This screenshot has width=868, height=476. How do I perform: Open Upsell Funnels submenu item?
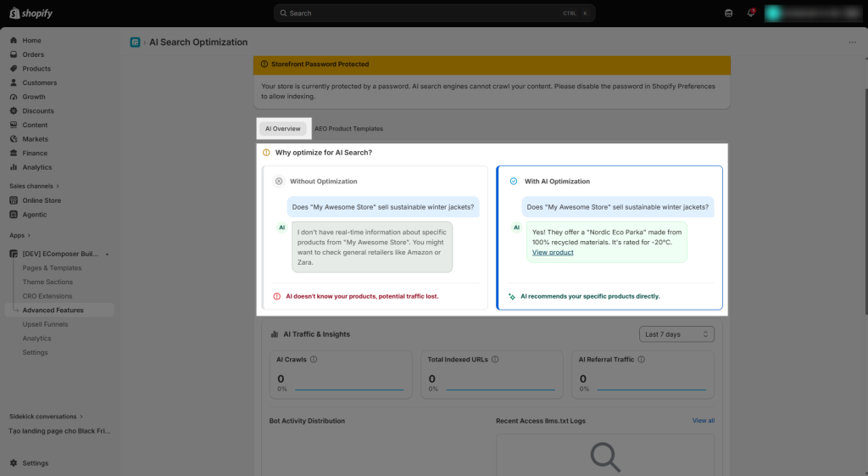(x=46, y=325)
